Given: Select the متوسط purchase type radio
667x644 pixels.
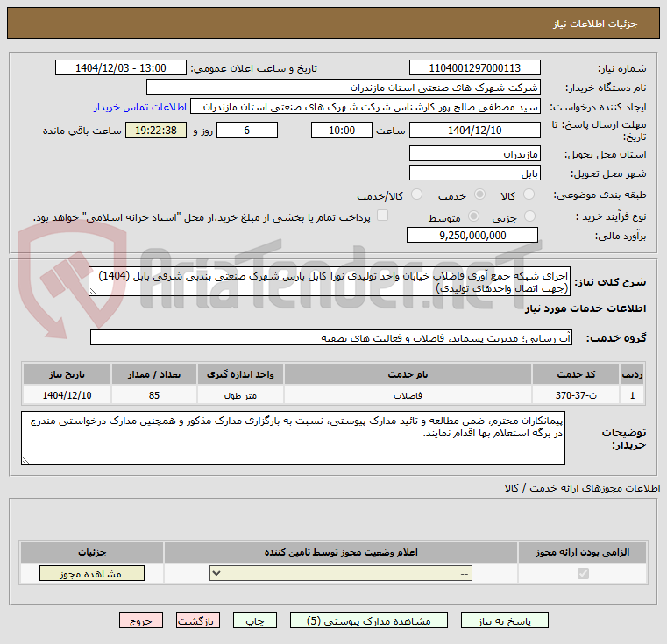Looking at the screenshot, I should (473, 216).
